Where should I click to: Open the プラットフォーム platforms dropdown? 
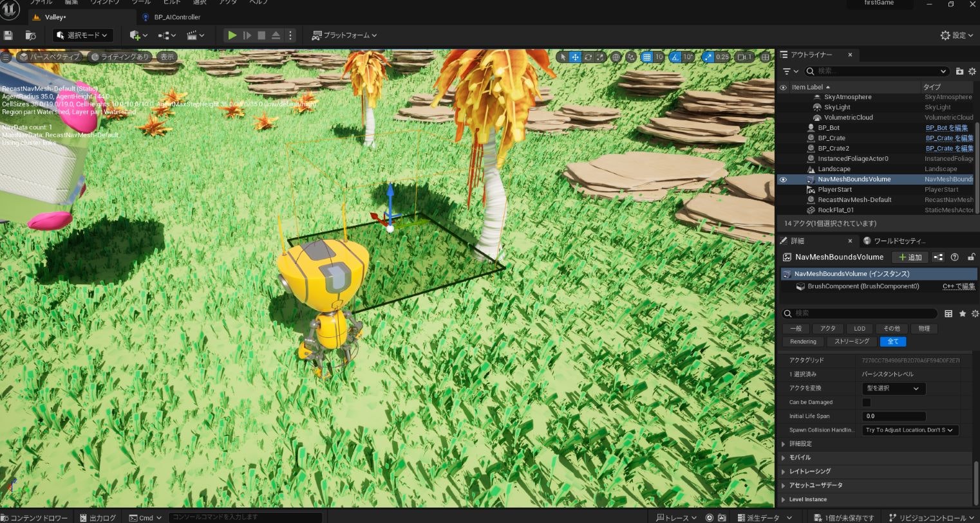pos(344,35)
